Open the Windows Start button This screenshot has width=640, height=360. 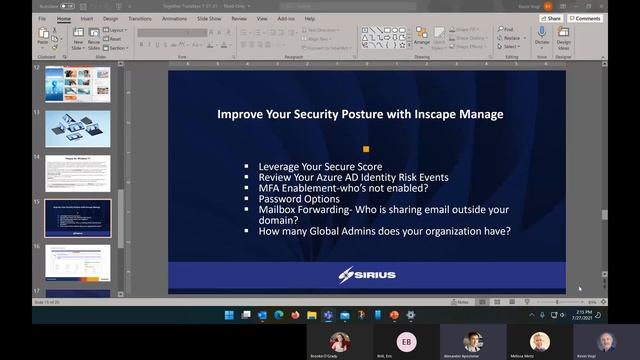coord(229,315)
